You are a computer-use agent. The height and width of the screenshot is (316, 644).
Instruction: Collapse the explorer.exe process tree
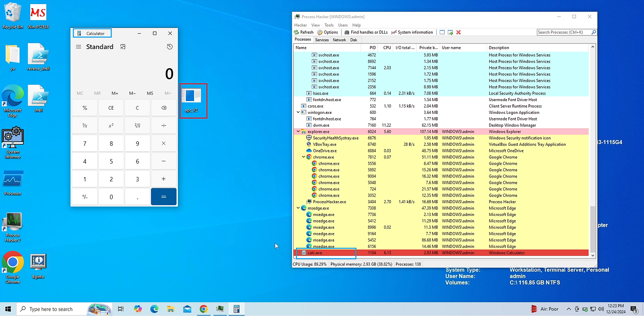298,131
